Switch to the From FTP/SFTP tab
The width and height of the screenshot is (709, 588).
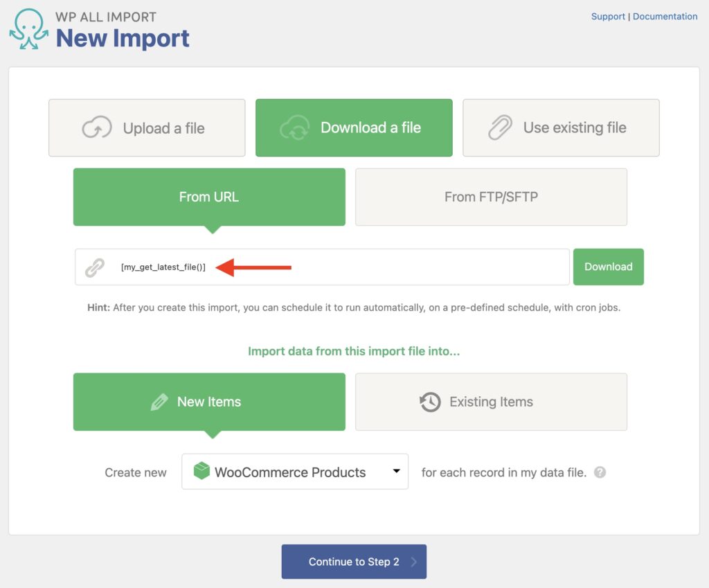click(x=491, y=197)
